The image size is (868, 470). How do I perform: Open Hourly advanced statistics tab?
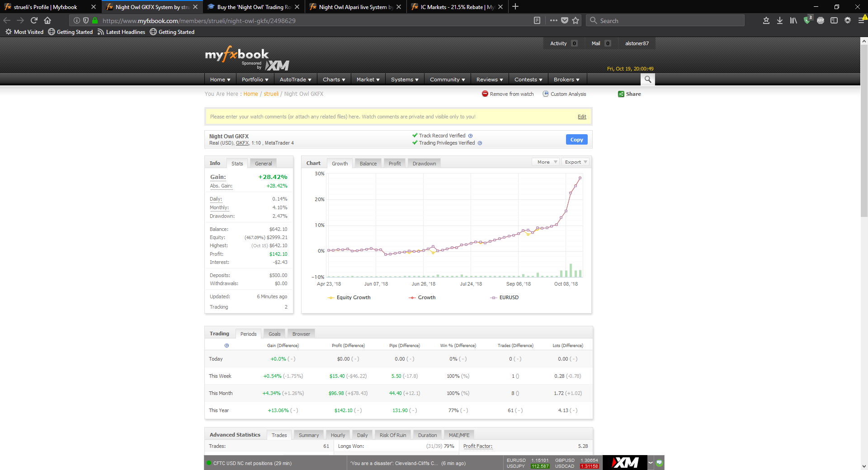[338, 435]
